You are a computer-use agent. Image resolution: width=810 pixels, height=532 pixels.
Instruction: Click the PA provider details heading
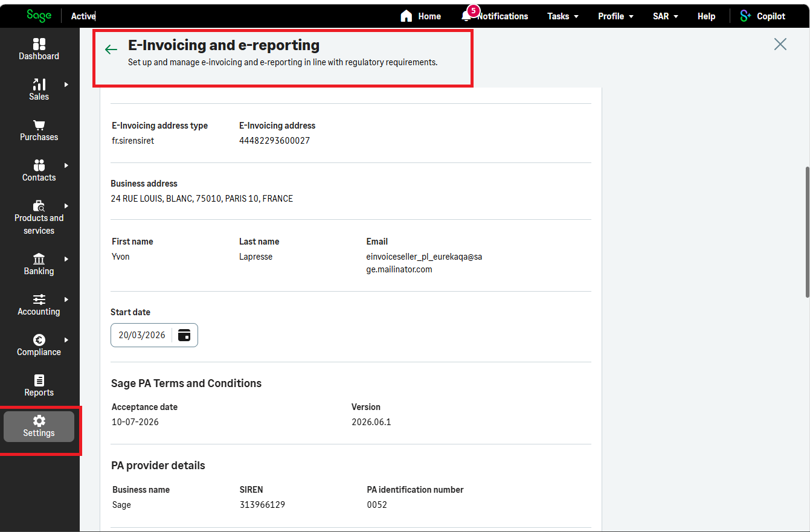point(158,466)
